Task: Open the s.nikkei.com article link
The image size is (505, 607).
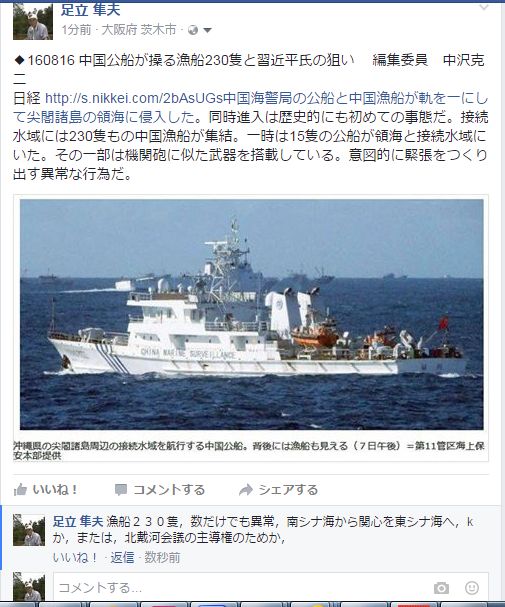Action: tap(134, 98)
